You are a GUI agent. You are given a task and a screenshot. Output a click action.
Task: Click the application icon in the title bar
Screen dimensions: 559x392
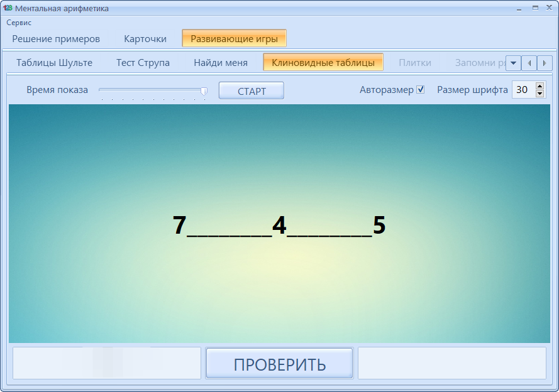click(7, 8)
